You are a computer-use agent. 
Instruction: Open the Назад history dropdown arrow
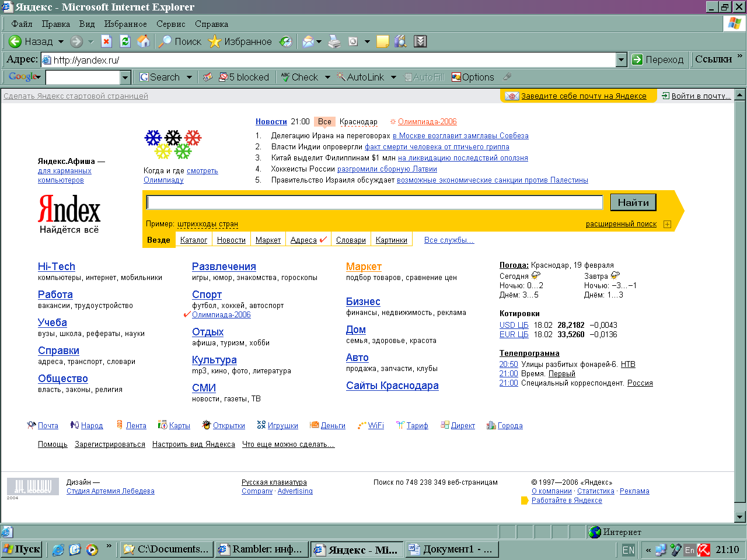point(61,41)
